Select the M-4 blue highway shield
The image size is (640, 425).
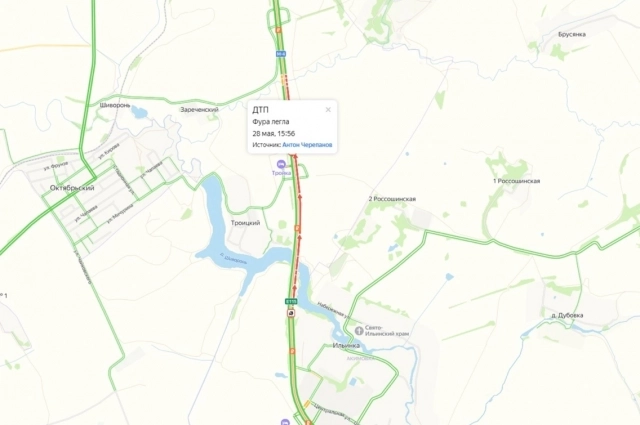280,54
